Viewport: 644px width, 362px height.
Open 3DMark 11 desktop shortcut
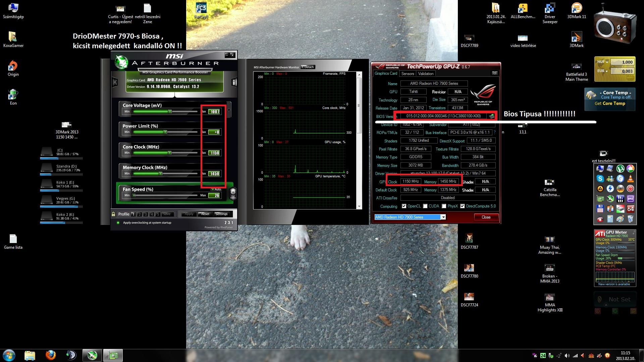click(577, 11)
